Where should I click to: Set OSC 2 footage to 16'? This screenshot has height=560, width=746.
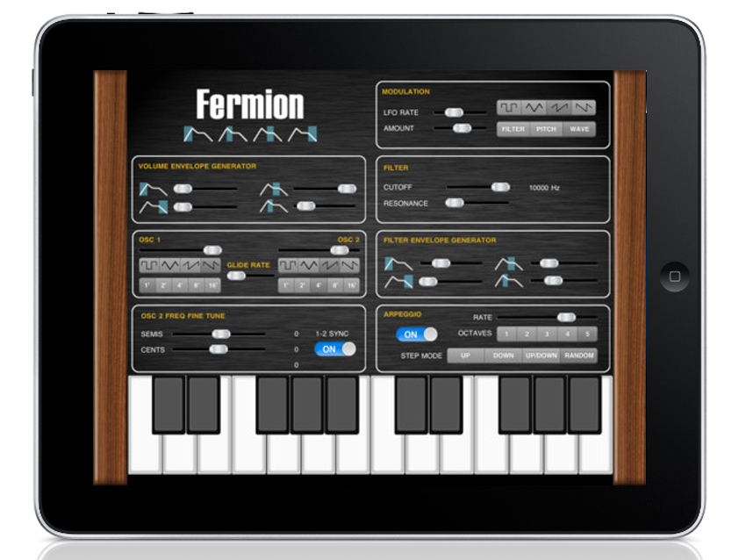coord(352,285)
